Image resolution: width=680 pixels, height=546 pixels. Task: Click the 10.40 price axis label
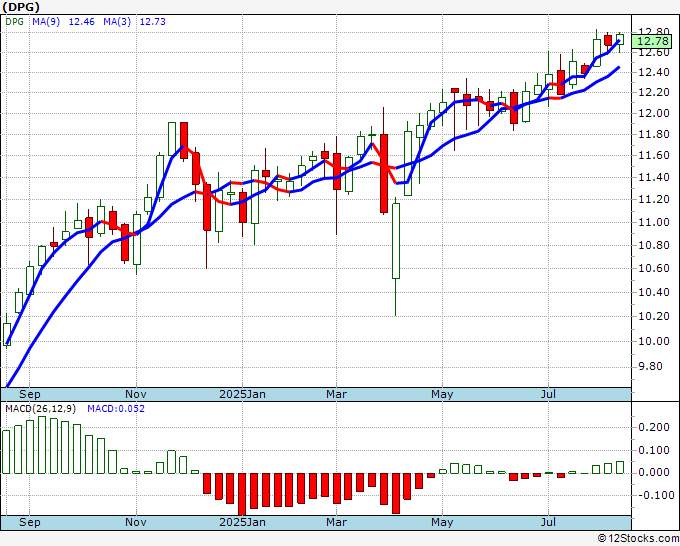tap(654, 292)
